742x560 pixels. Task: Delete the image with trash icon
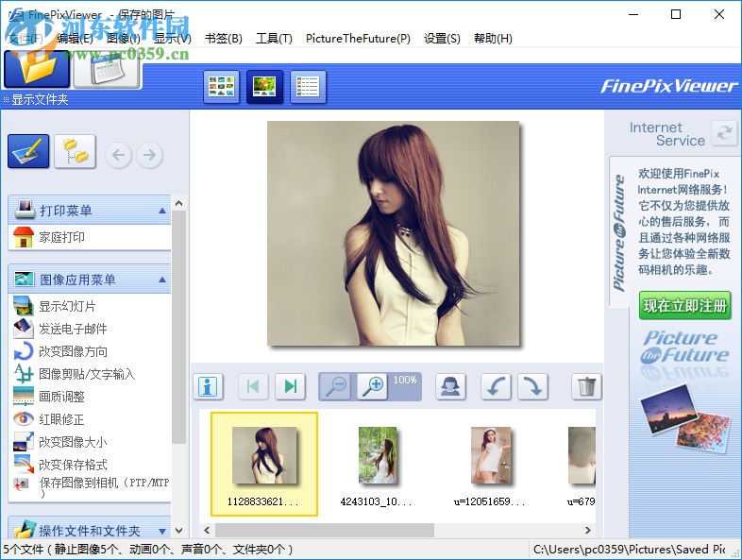coord(586,386)
